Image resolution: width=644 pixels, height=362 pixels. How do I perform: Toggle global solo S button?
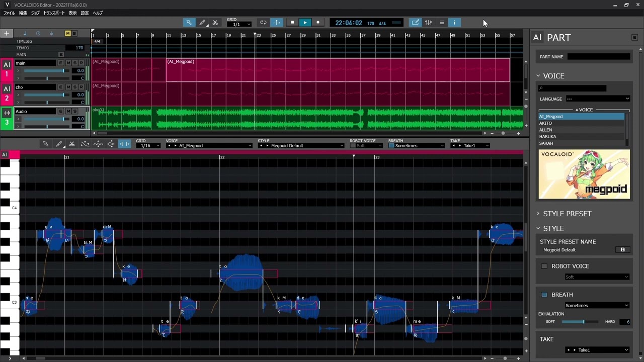[74, 34]
